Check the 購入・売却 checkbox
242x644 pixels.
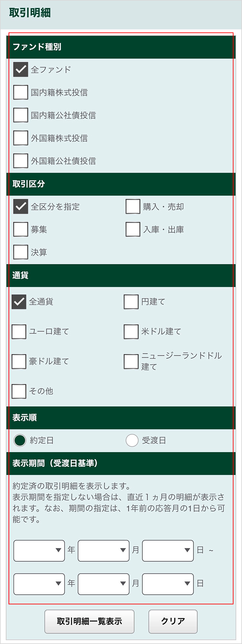pyautogui.click(x=133, y=207)
